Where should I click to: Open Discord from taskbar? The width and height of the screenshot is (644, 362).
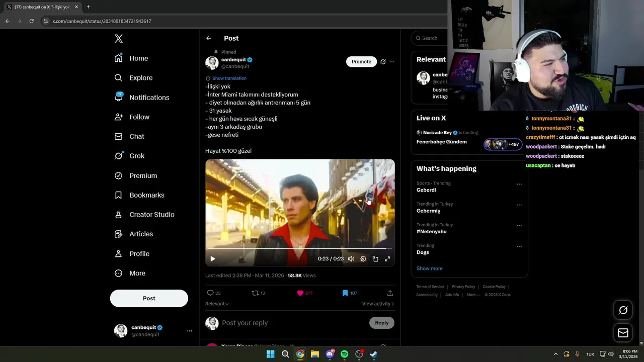coord(330,354)
